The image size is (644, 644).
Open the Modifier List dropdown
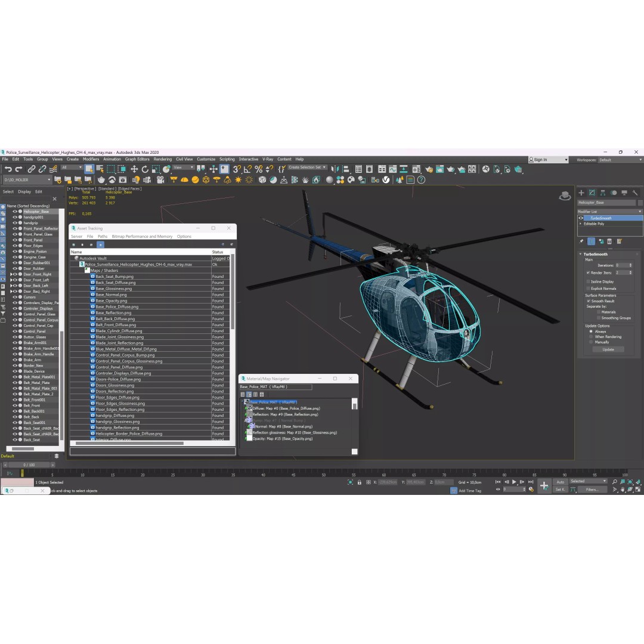coord(610,212)
